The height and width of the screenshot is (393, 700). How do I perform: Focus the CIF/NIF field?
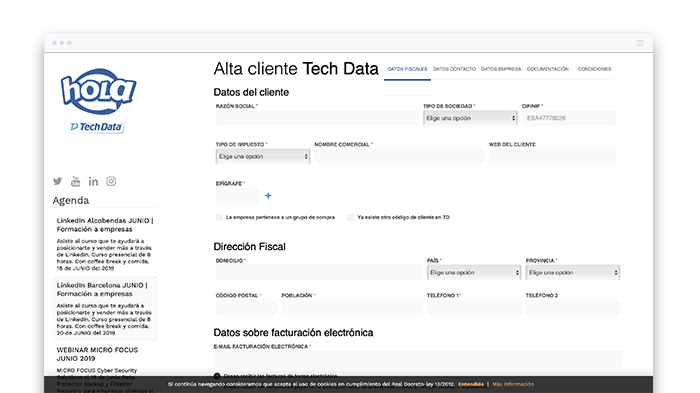pyautogui.click(x=569, y=118)
